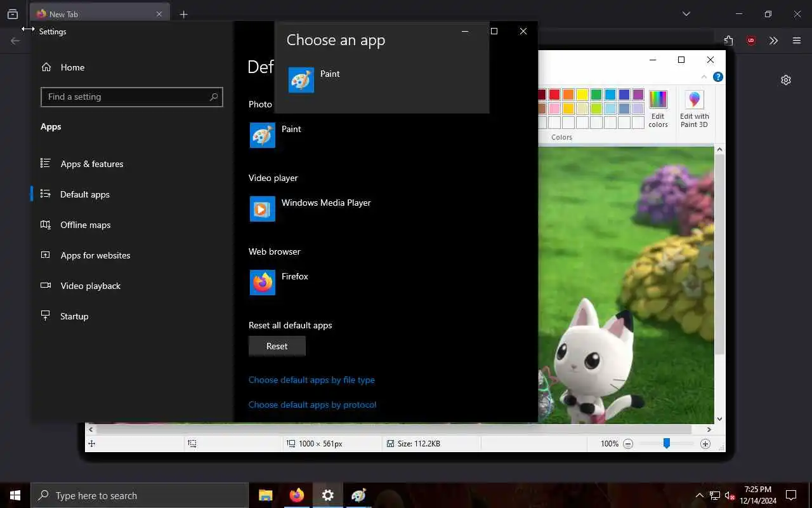Image resolution: width=812 pixels, height=508 pixels.
Task: Open Startup apps settings
Action: click(x=64, y=316)
